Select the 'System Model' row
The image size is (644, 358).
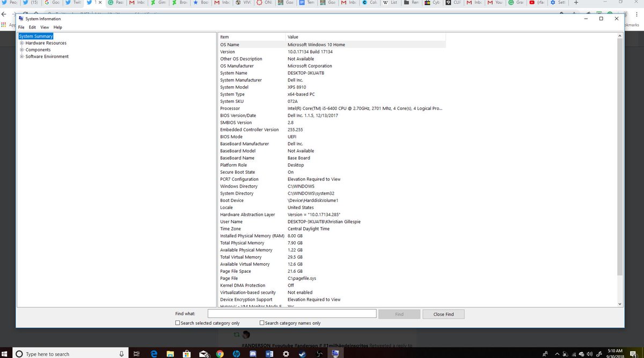(x=332, y=87)
